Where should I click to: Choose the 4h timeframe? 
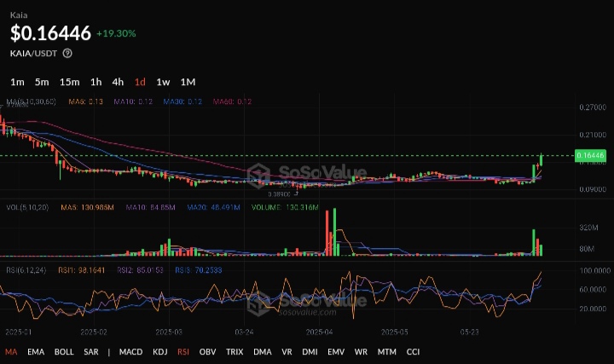point(118,82)
